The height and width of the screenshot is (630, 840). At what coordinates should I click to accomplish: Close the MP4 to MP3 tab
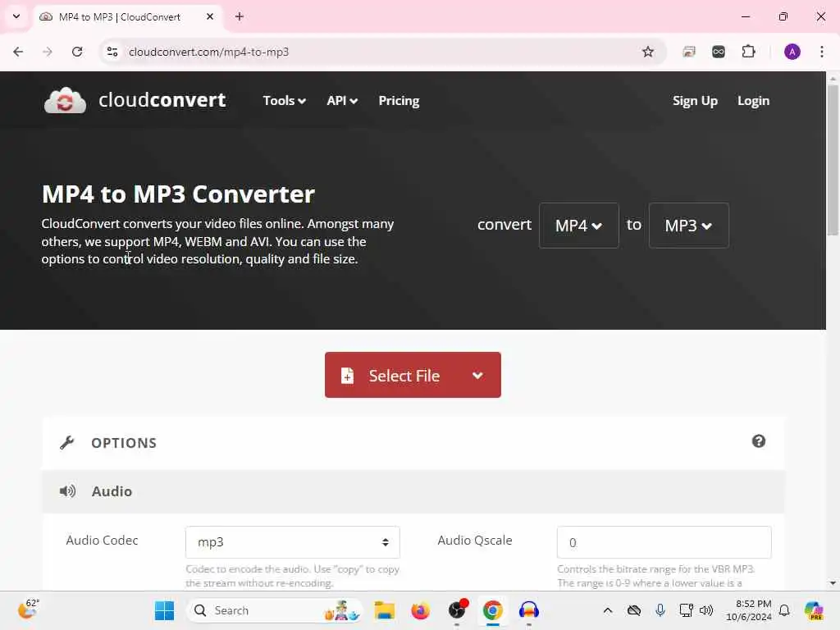point(210,16)
